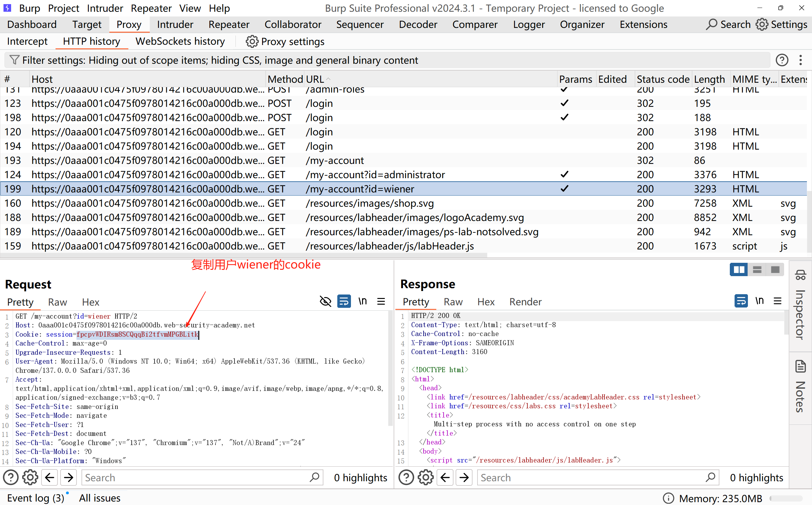This screenshot has width=812, height=505.
Task: Select the combined tabbed layout icon
Action: click(775, 269)
